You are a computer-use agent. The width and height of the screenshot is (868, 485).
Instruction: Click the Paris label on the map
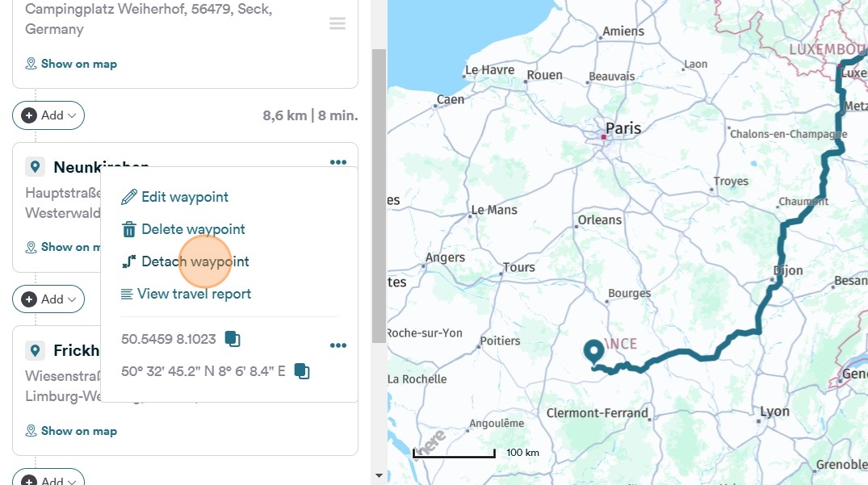click(x=623, y=128)
